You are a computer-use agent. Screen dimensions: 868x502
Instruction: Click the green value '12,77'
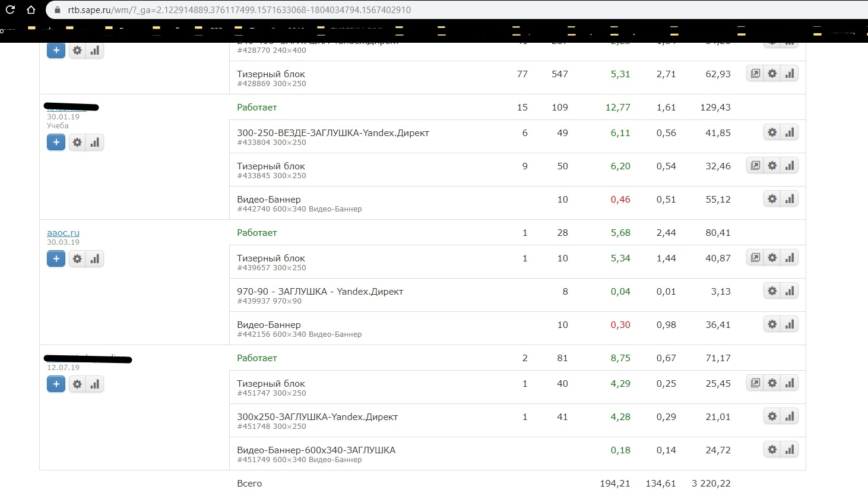coord(618,108)
